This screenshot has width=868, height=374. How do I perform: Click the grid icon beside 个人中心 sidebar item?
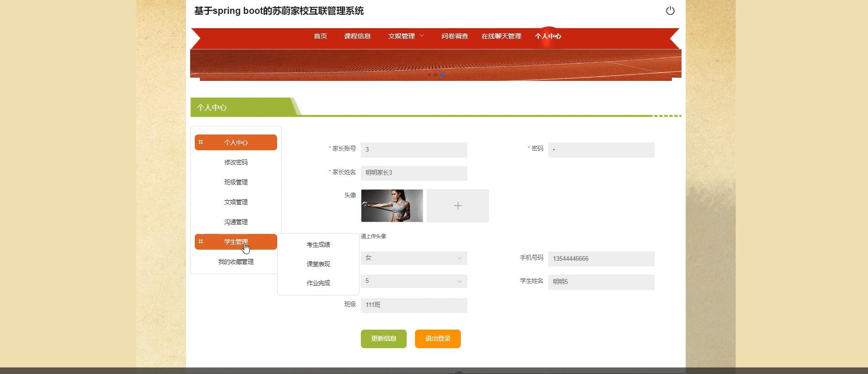(x=201, y=142)
